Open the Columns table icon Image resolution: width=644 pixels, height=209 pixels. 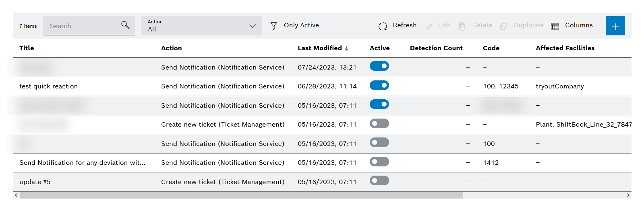[555, 26]
